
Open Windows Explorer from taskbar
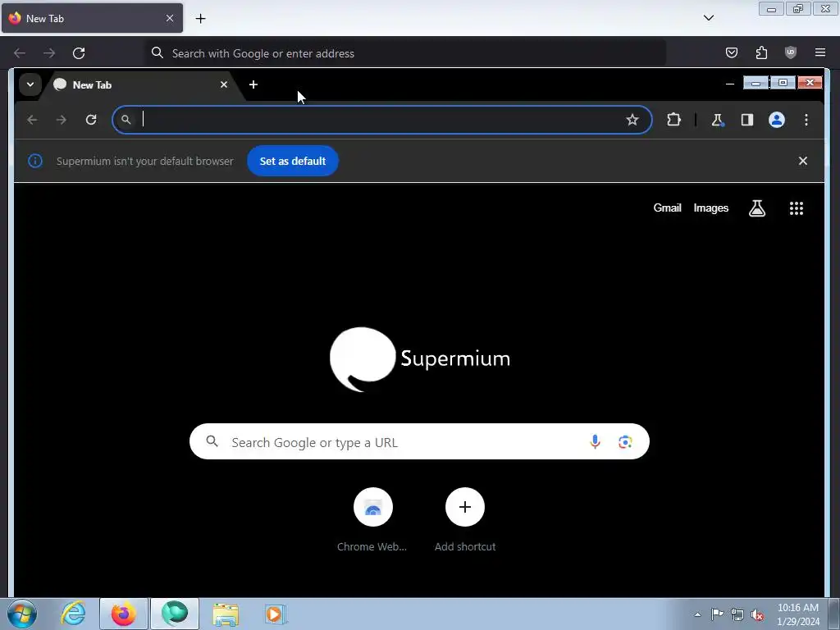pos(226,614)
